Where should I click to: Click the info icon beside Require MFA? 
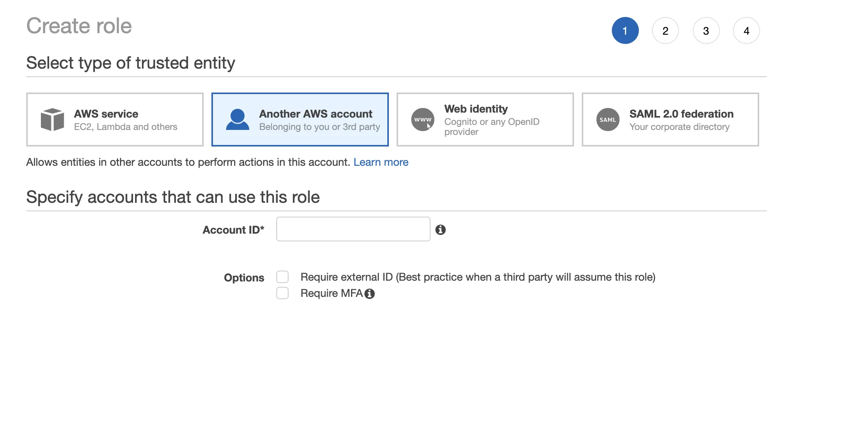click(x=370, y=293)
